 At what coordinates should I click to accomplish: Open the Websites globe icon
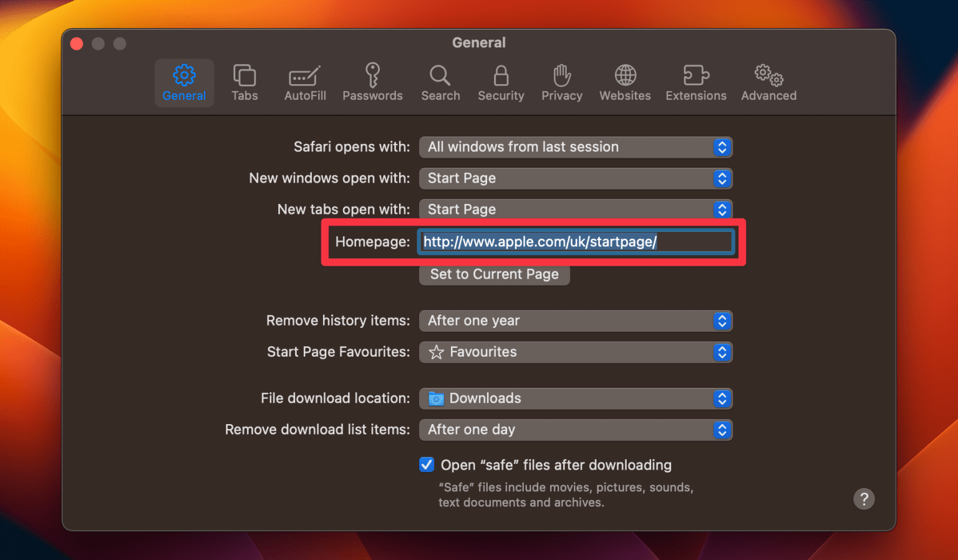coord(625,82)
